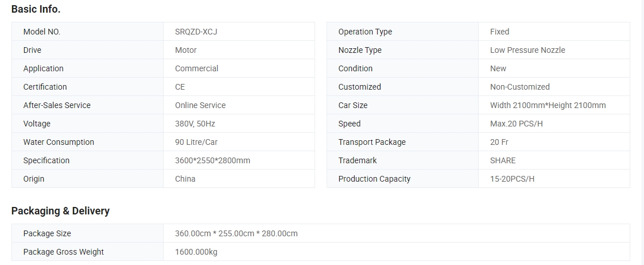
Task: Select the Specification 3600*2550*2800mm value
Action: 212,160
